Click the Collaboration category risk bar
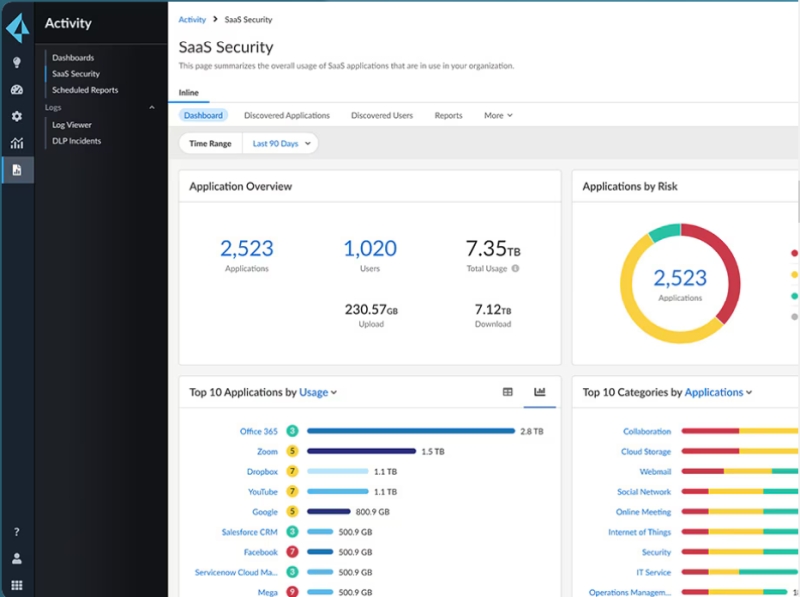800x597 pixels. (740, 431)
